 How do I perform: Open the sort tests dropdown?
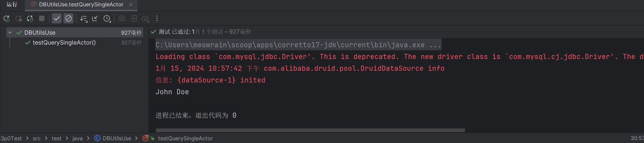pyautogui.click(x=84, y=19)
